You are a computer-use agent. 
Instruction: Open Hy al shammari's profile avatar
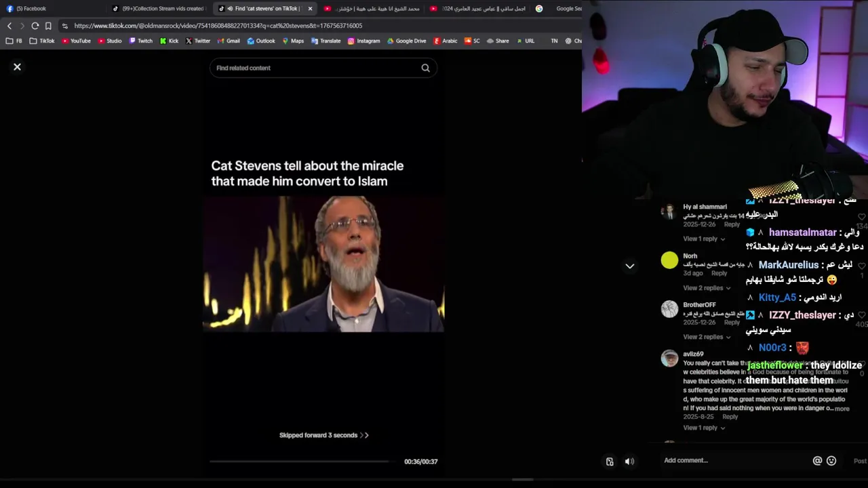click(x=669, y=211)
